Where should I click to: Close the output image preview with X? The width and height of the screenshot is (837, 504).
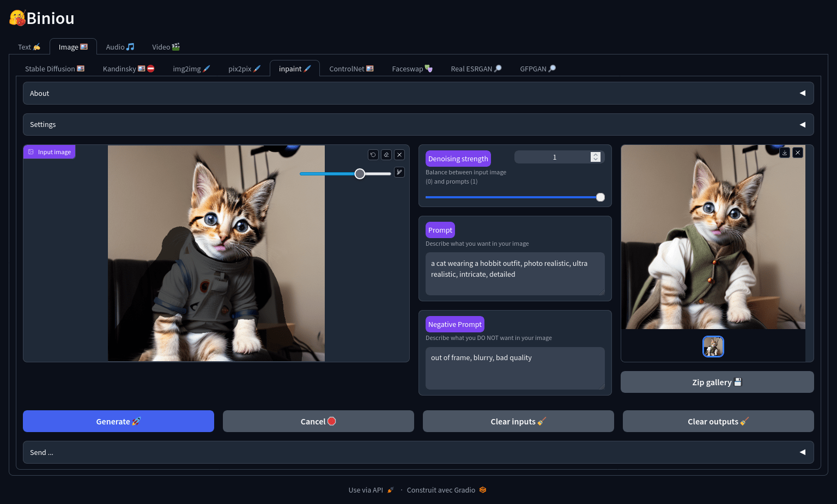[798, 153]
